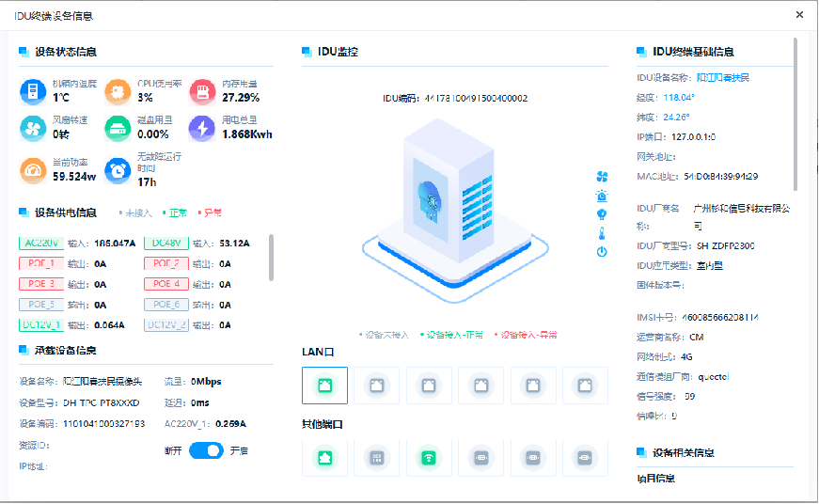
Task: Click the longitude value 118.04°
Action: pos(678,98)
